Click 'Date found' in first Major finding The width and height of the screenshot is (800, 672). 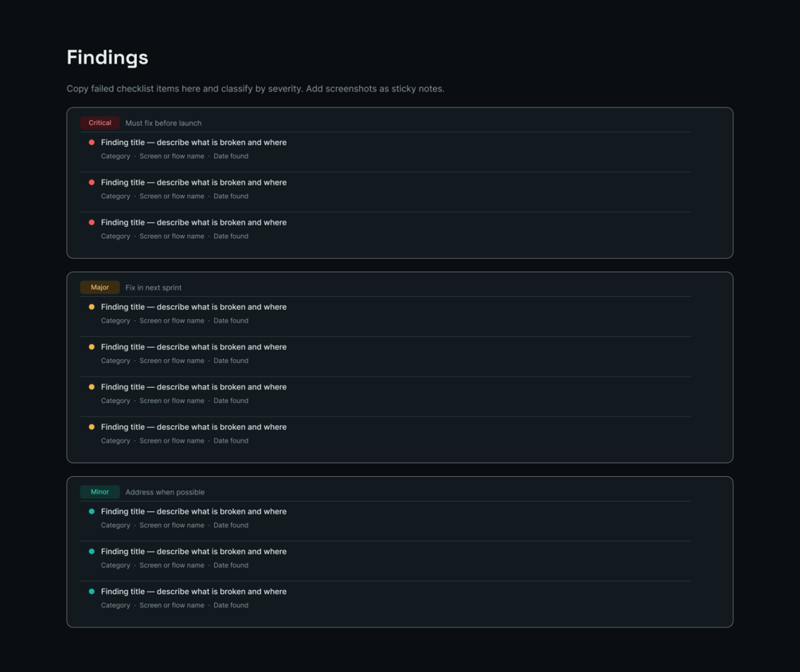pyautogui.click(x=231, y=321)
